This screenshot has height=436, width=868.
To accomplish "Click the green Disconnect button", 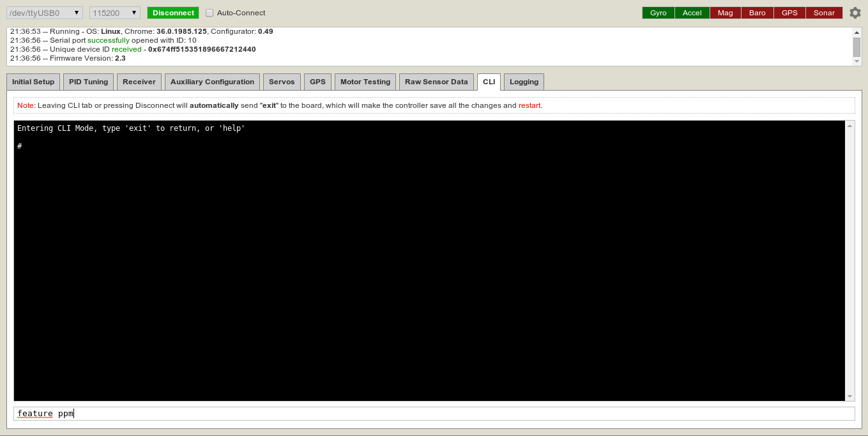I will tap(173, 13).
